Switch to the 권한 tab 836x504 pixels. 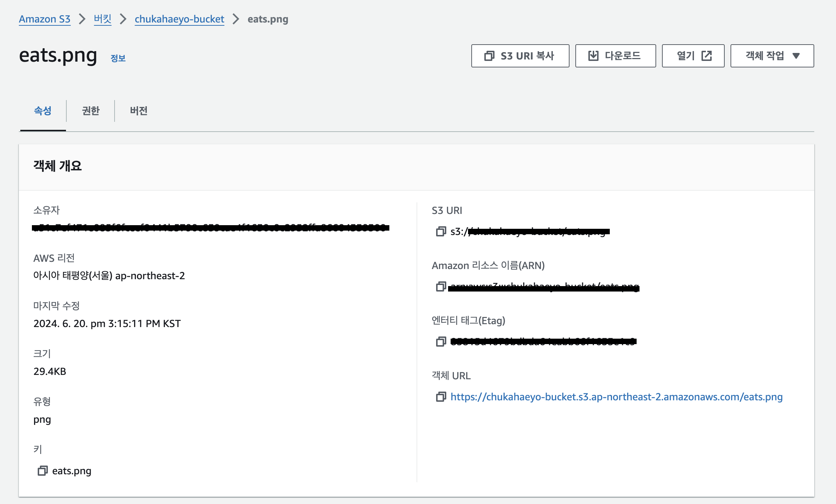[x=91, y=111]
